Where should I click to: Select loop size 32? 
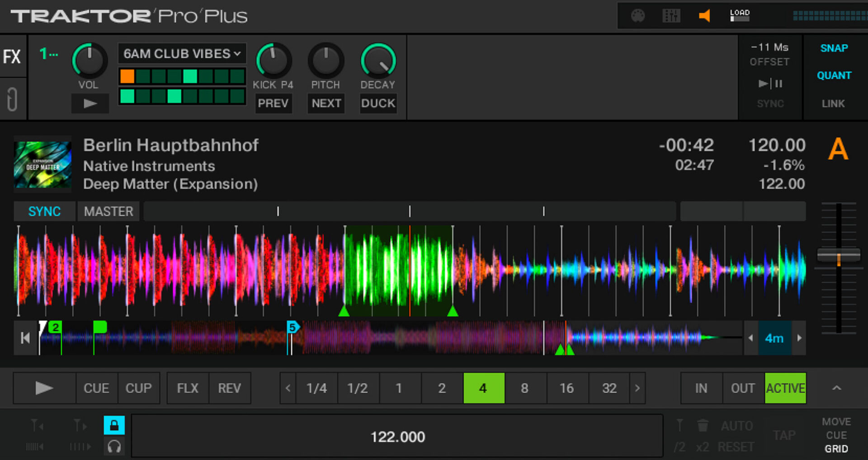pos(609,388)
